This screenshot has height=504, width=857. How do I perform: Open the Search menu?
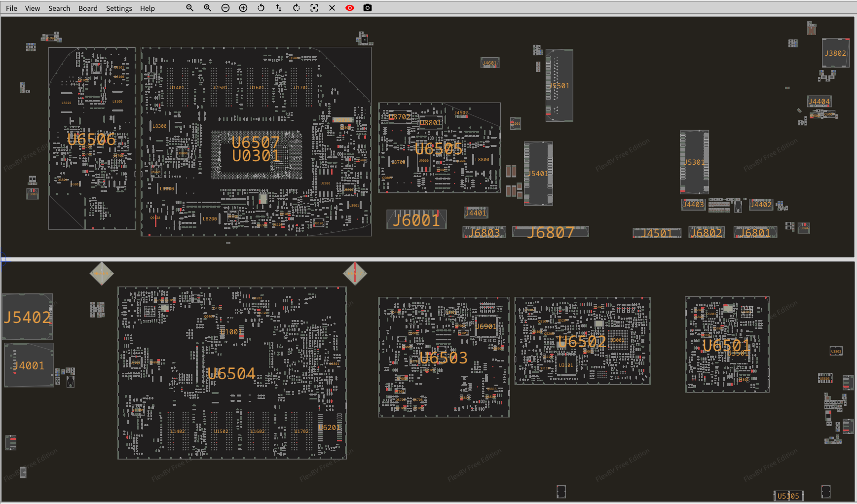tap(59, 8)
